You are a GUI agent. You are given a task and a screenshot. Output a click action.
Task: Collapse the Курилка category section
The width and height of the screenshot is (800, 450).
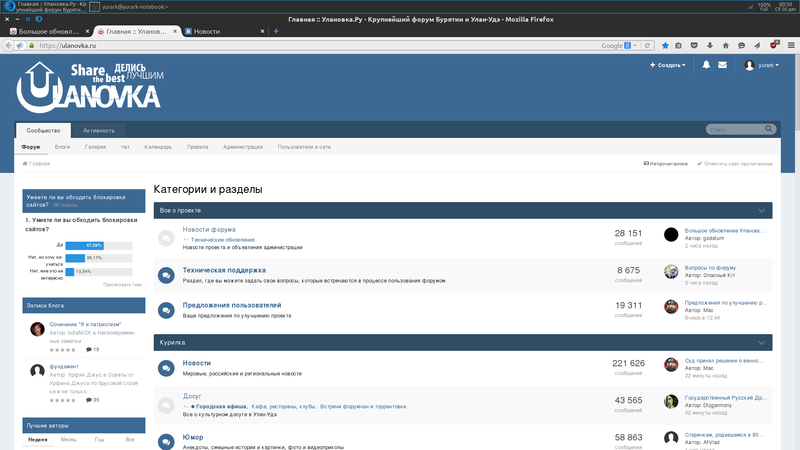tap(762, 343)
